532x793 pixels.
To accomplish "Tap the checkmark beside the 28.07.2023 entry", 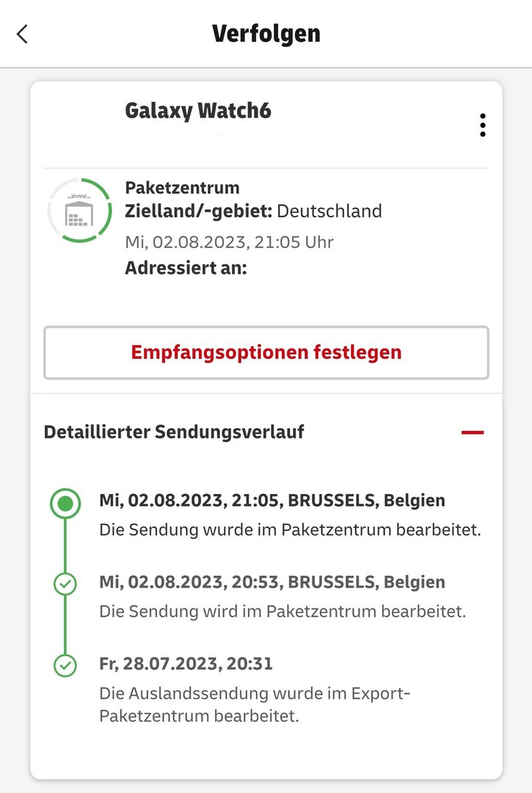I will tap(65, 666).
